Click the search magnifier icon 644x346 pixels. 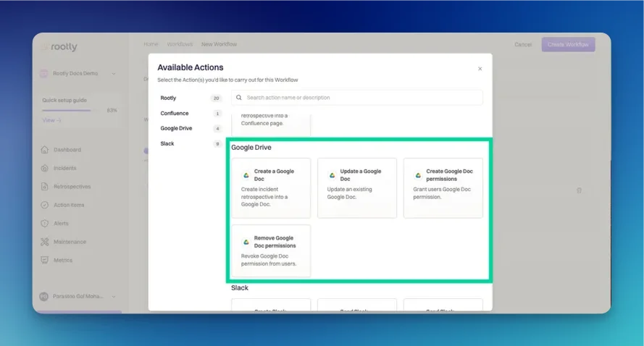pyautogui.click(x=238, y=98)
